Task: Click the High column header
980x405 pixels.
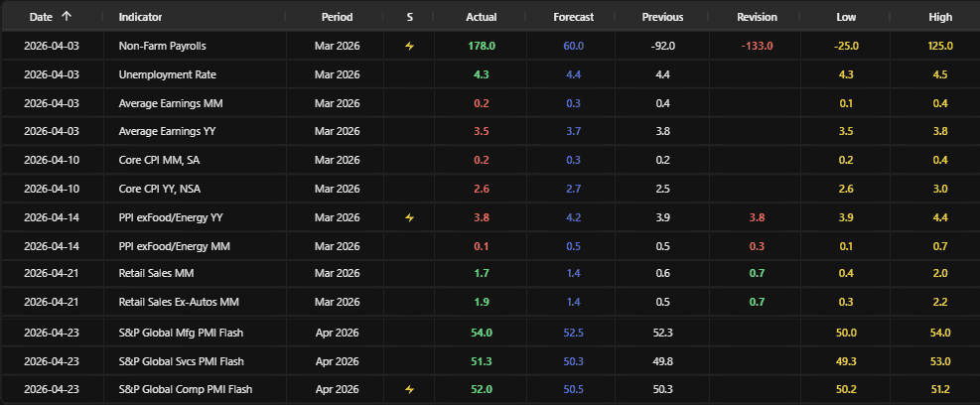Action: point(940,17)
